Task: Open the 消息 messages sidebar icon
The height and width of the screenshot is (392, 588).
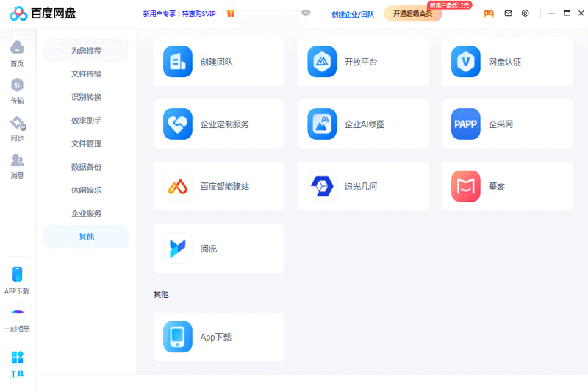Action: pyautogui.click(x=17, y=160)
